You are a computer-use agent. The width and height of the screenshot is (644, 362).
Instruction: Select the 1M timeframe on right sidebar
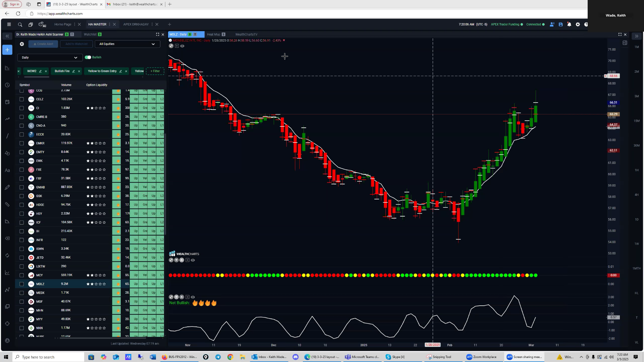coord(637,47)
